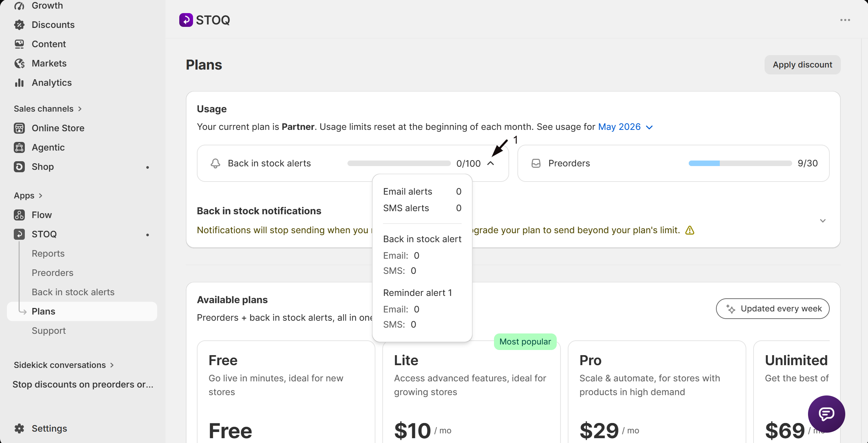The height and width of the screenshot is (443, 868).
Task: Click the SMS alerts row in the popover
Action: pyautogui.click(x=422, y=208)
